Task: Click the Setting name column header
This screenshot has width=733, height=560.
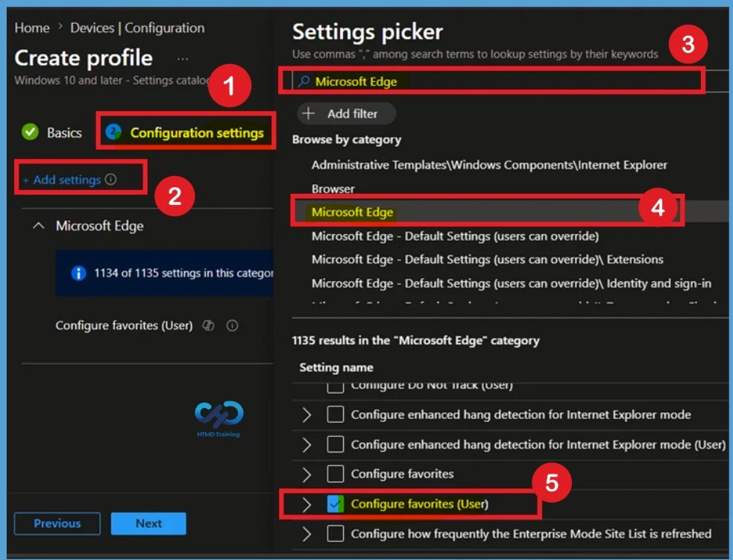Action: 336,368
